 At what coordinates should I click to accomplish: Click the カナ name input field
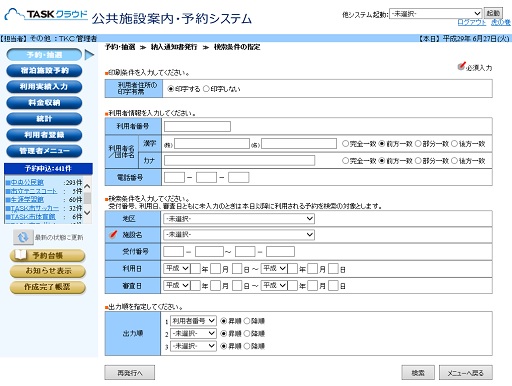pos(239,161)
